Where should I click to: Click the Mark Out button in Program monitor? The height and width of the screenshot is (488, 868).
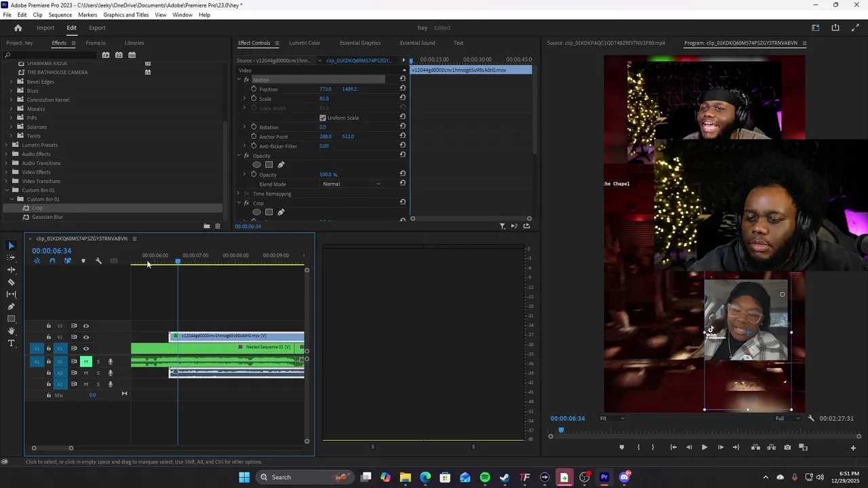[653, 447]
